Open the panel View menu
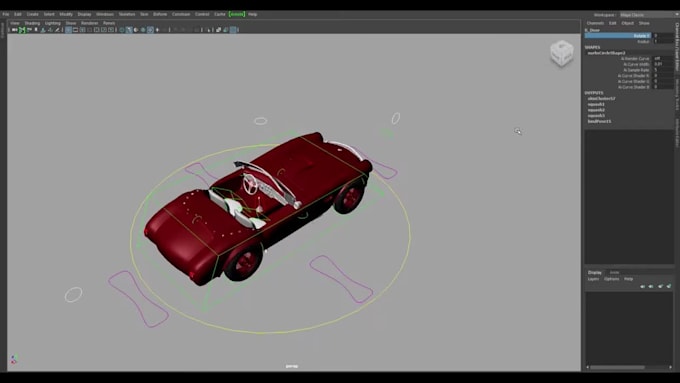 click(15, 23)
